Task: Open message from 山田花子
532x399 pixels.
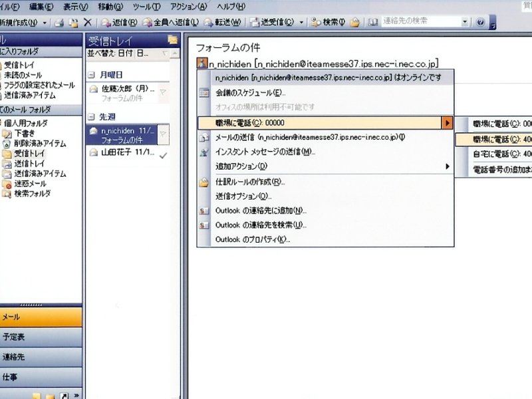Action: tap(122, 152)
